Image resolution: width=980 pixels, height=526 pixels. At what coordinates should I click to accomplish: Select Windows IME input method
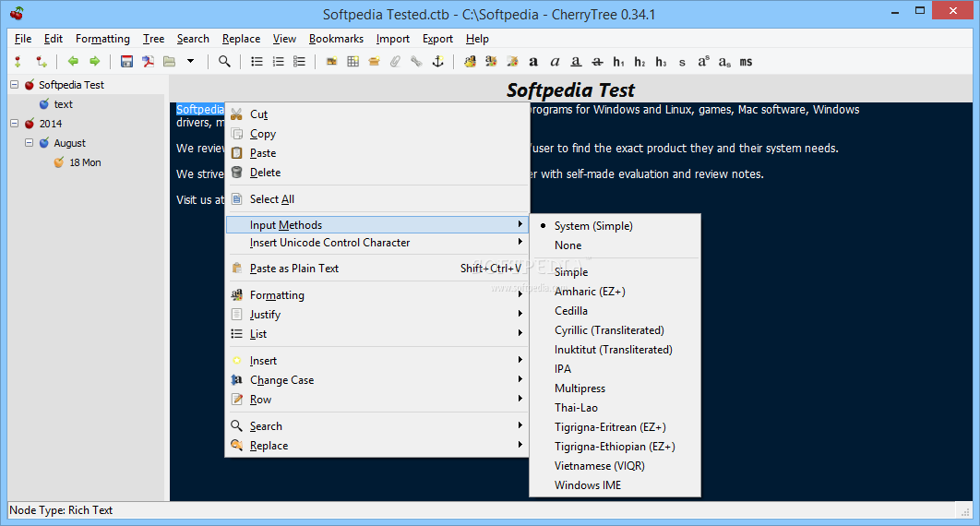615,484
